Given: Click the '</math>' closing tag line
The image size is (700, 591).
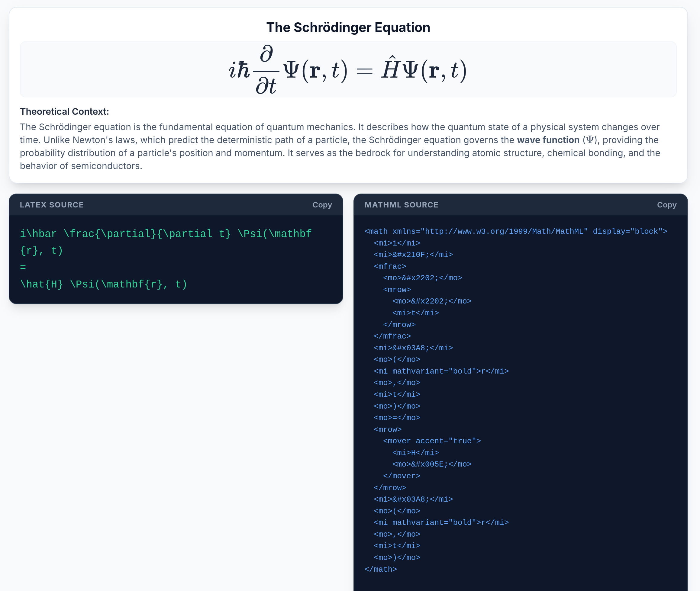Looking at the screenshot, I should pyautogui.click(x=381, y=569).
